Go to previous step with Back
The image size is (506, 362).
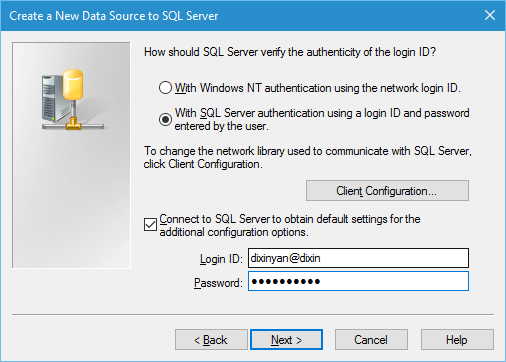pos(211,340)
